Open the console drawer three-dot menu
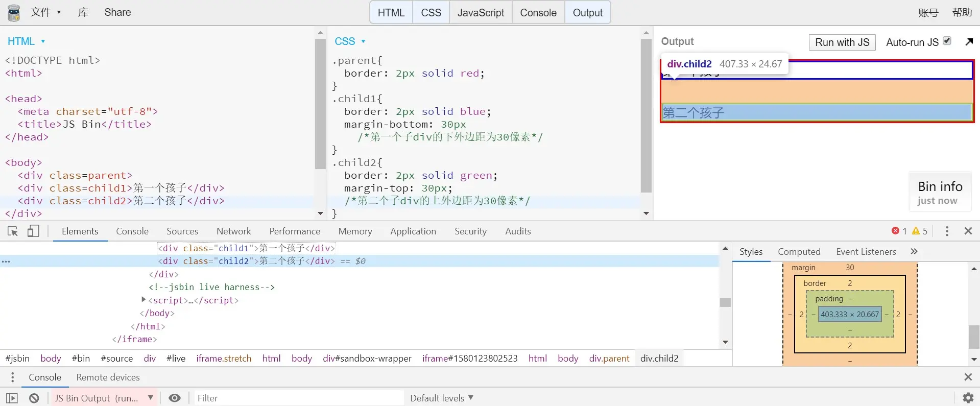The width and height of the screenshot is (980, 406). [x=13, y=377]
